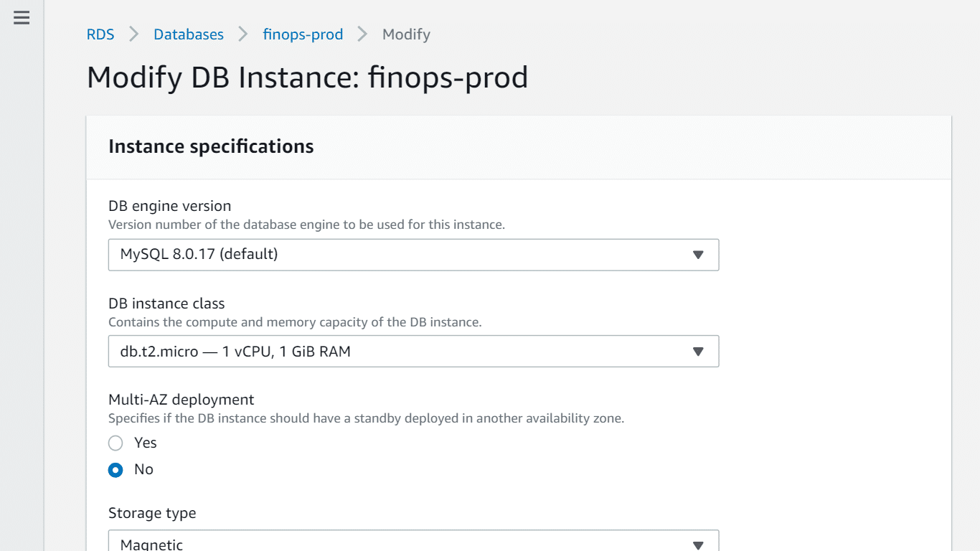The image size is (980, 551).
Task: Click the Yes radio button label text
Action: coord(146,443)
